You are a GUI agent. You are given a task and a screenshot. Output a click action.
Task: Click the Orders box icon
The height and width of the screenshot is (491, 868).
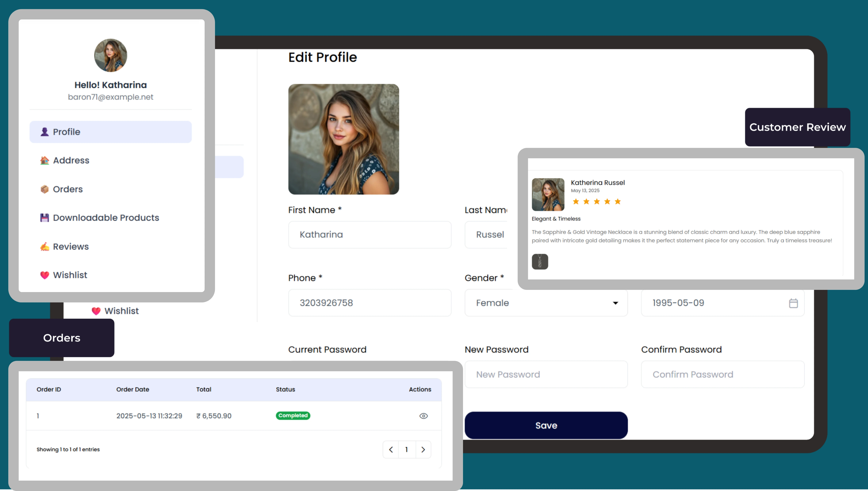[44, 189]
